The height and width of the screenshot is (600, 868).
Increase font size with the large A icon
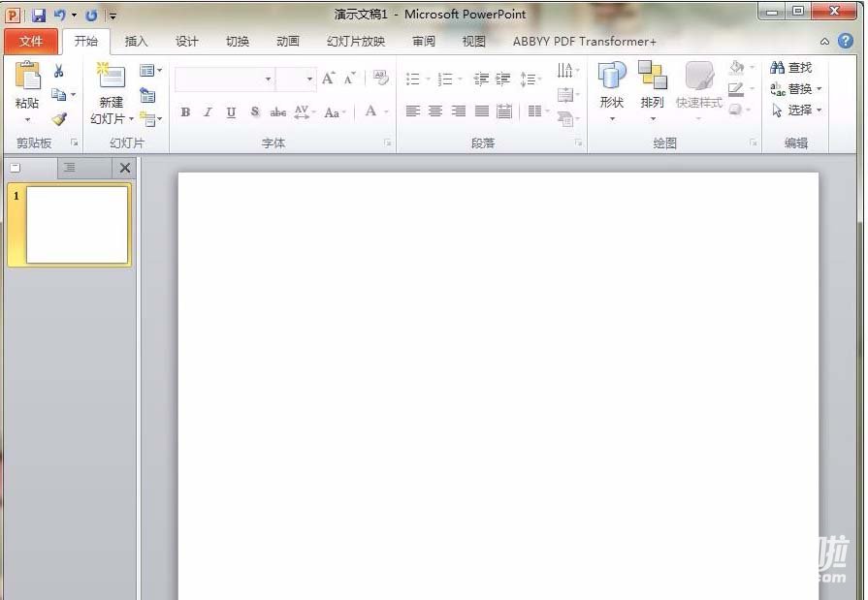click(x=328, y=79)
